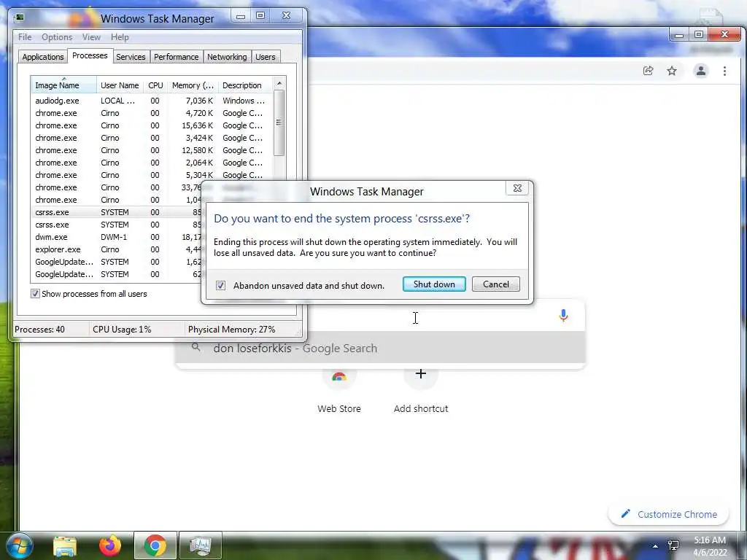Select the audiodg.exe process row
Image resolution: width=747 pixels, height=560 pixels.
(x=152, y=101)
